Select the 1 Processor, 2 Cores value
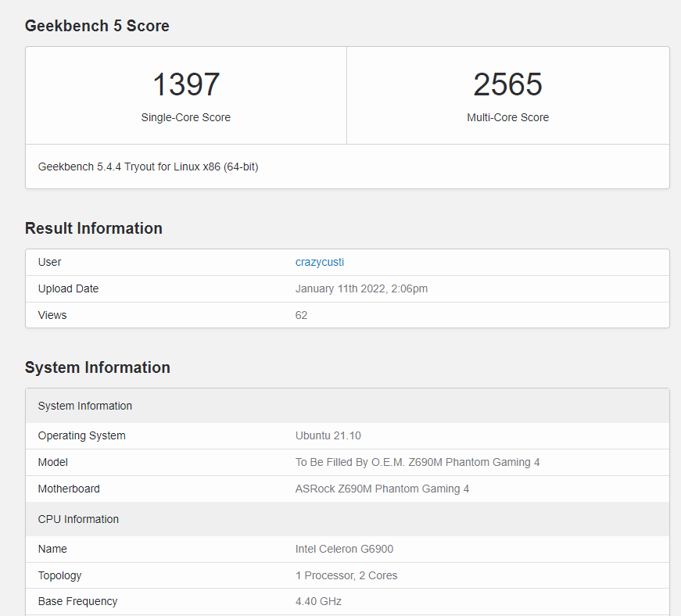The width and height of the screenshot is (681, 616). coord(346,575)
